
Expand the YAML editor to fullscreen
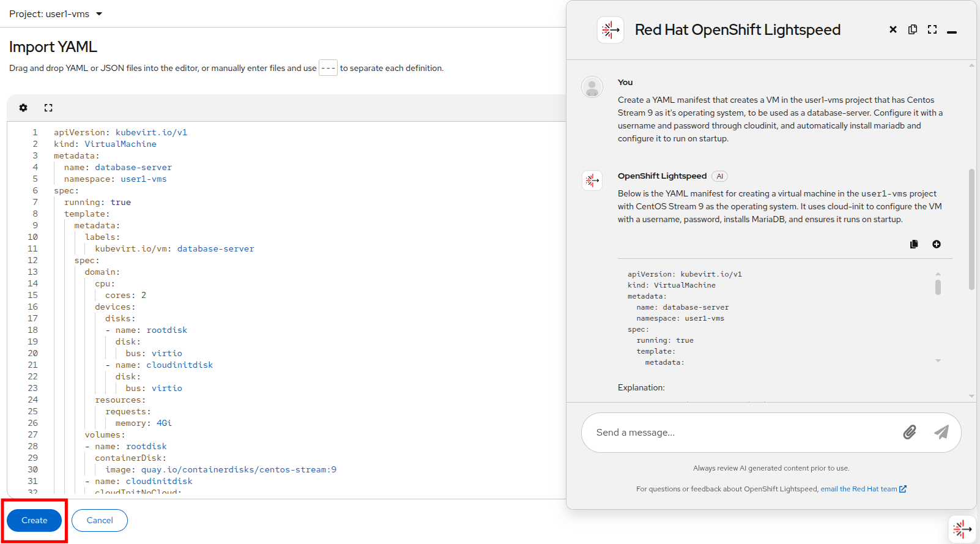48,108
